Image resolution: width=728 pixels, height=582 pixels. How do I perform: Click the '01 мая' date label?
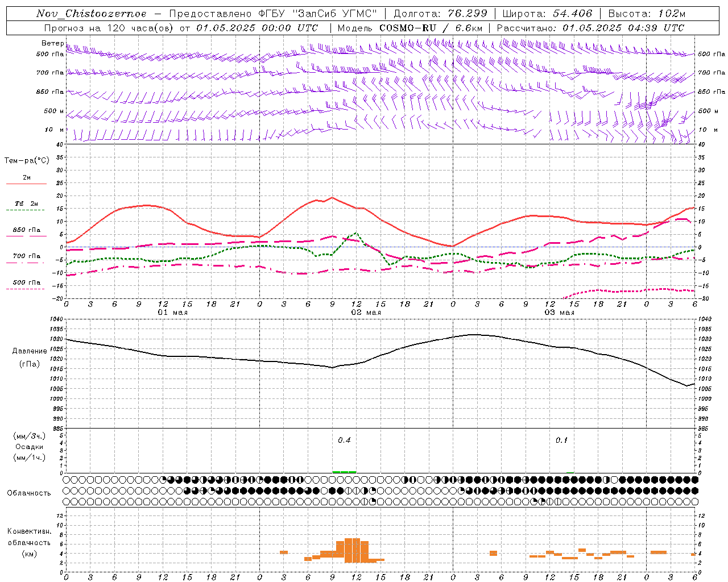coord(173,313)
